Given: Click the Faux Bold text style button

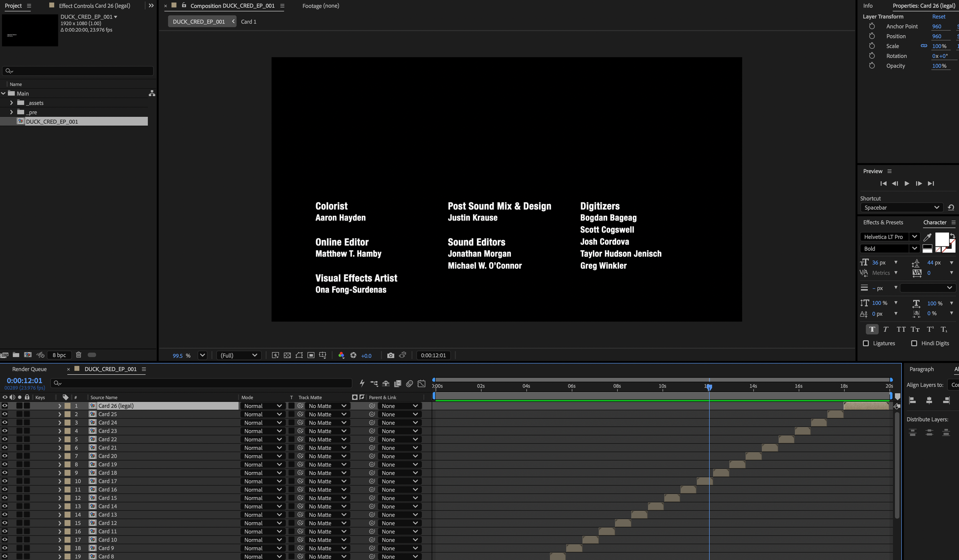Looking at the screenshot, I should (x=872, y=329).
